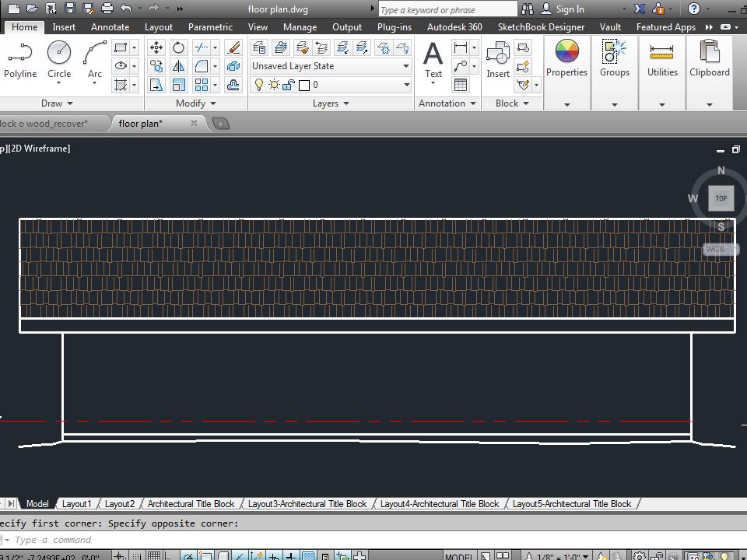Select the Fillet tool
The image size is (747, 560).
tap(202, 65)
